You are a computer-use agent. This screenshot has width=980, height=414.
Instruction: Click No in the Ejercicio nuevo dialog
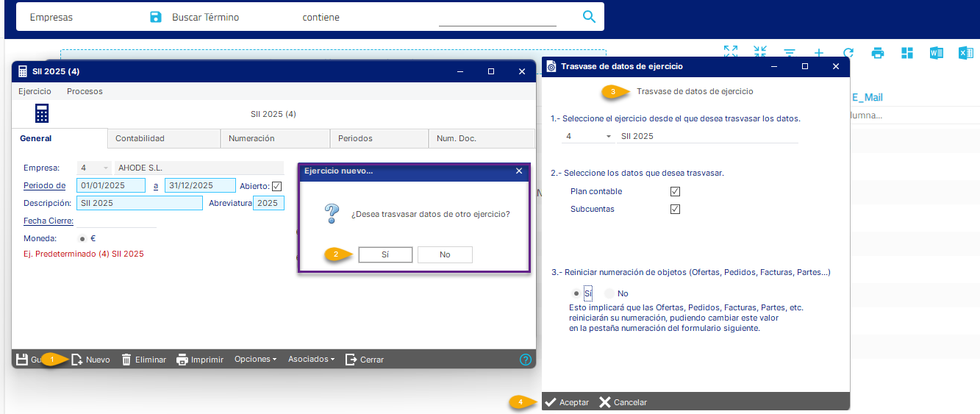445,254
